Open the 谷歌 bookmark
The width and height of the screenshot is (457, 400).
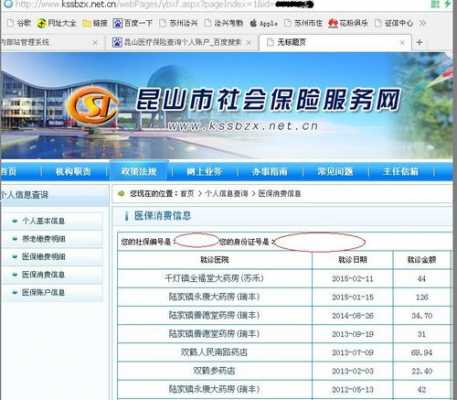click(19, 23)
